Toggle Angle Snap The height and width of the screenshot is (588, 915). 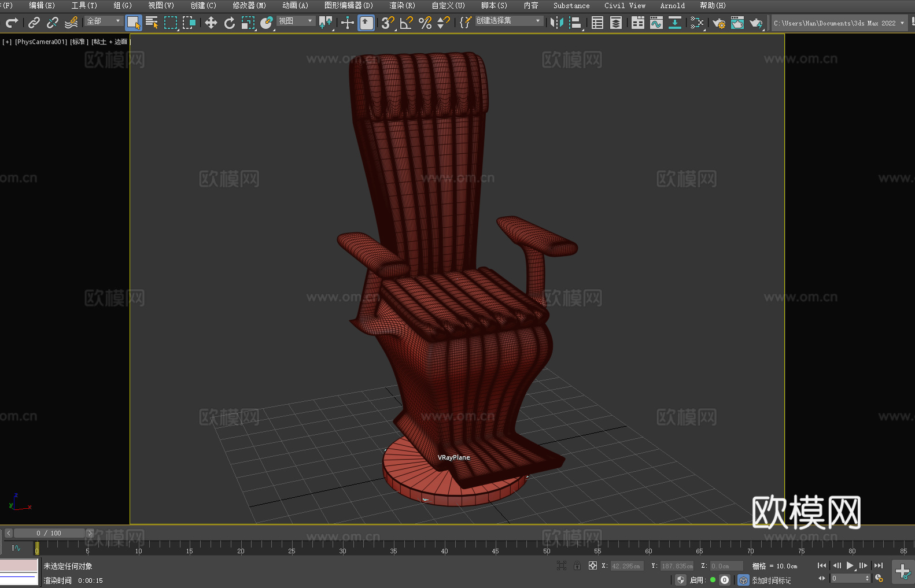tap(407, 23)
